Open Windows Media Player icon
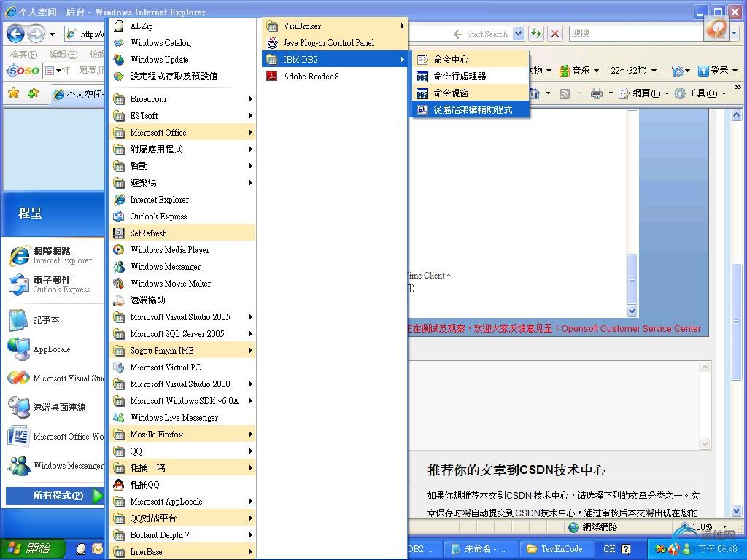This screenshot has height=560, width=747. (x=119, y=250)
